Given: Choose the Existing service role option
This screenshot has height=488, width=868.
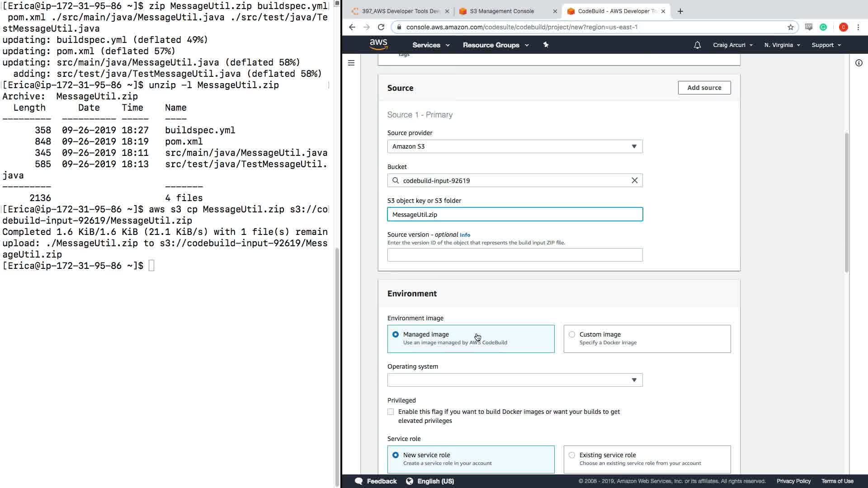Looking at the screenshot, I should click(572, 455).
